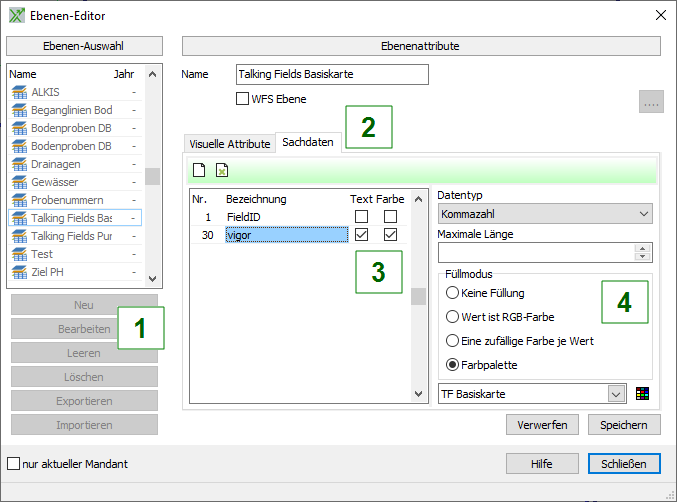677x502 pixels.
Task: Select the Drainagen layer icon
Action: 19,164
